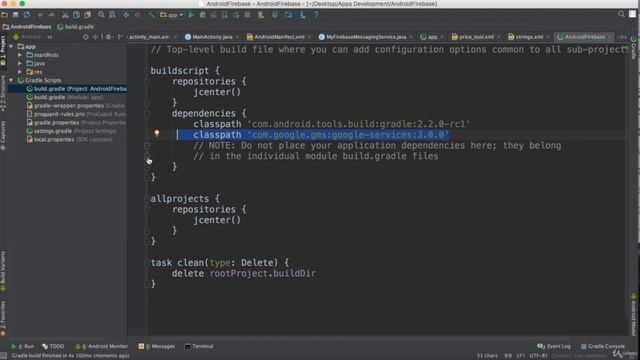The image size is (640, 360).
Task: Click the Synchronize refresh toolbar icon
Action: 27,15
